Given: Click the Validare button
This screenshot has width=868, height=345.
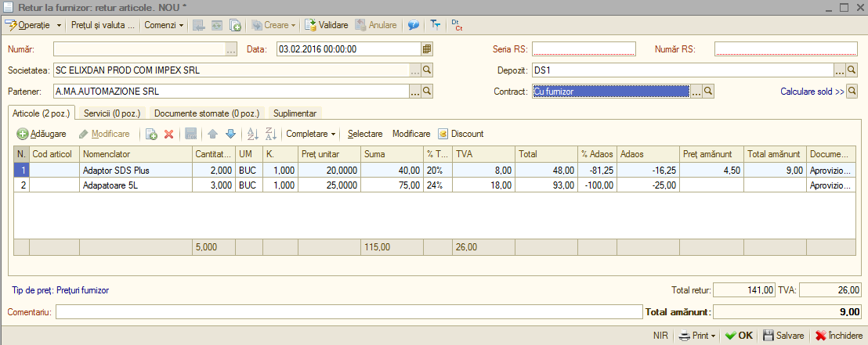Looking at the screenshot, I should pos(327,25).
